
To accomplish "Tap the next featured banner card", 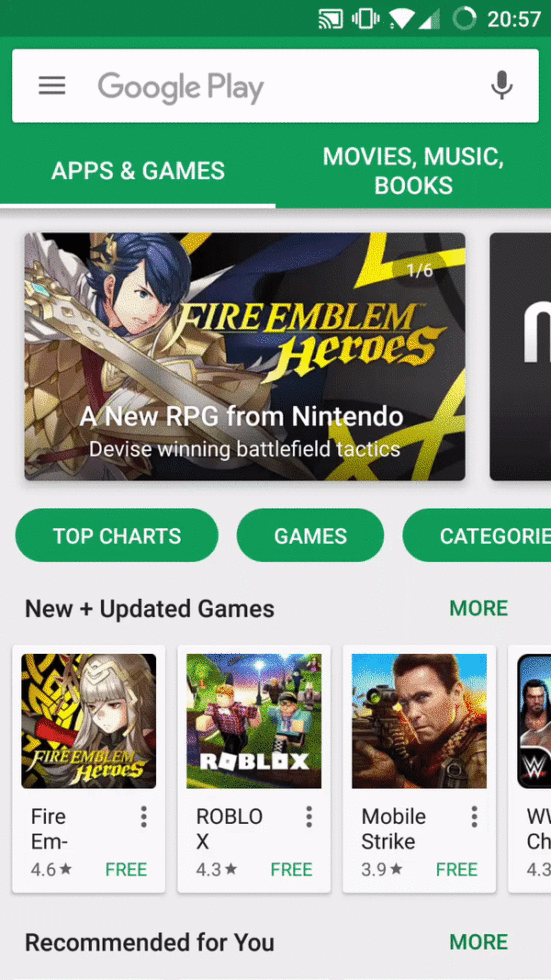I will point(520,356).
